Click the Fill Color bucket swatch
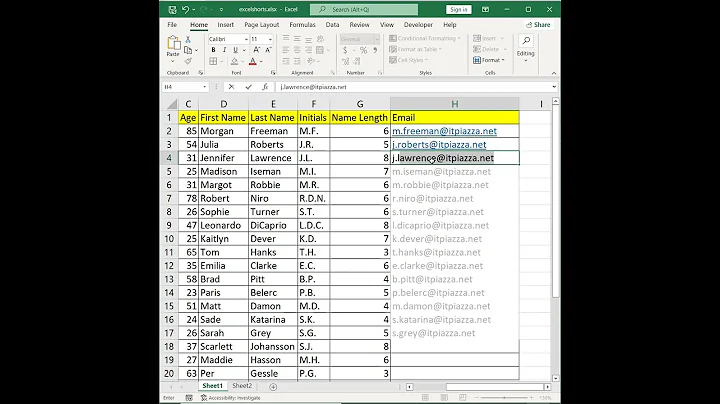 [234, 61]
